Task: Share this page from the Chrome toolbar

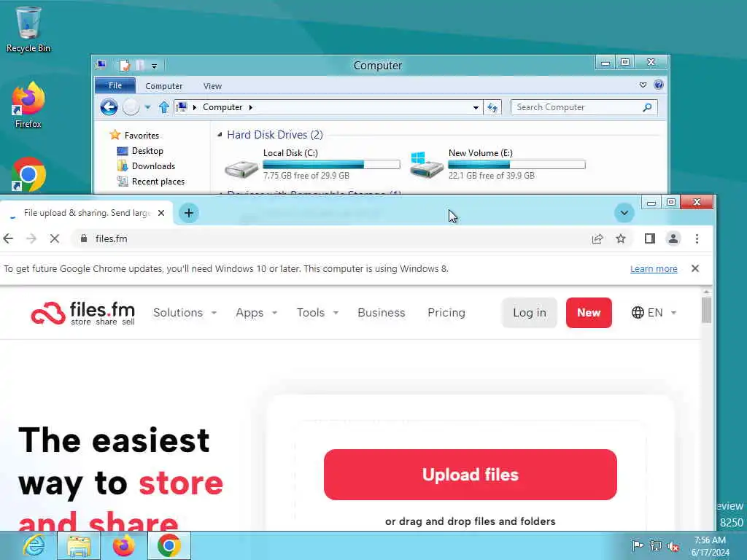Action: tap(597, 238)
